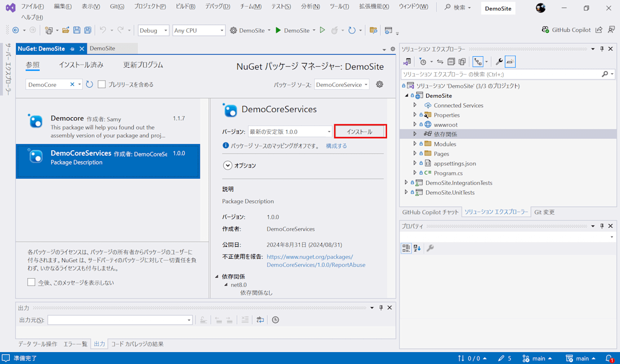This screenshot has width=620, height=364.
Task: Click the blue Restart circular arrow icon
Action: (x=352, y=30)
